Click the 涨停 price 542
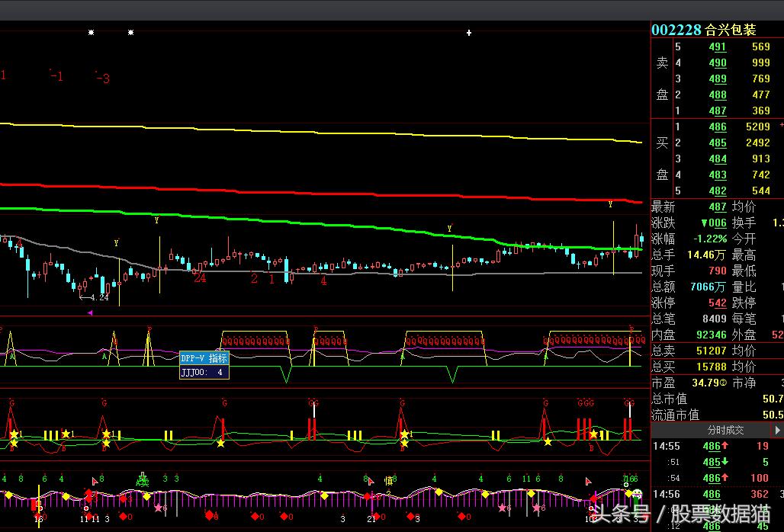The height and width of the screenshot is (532, 784). click(718, 303)
